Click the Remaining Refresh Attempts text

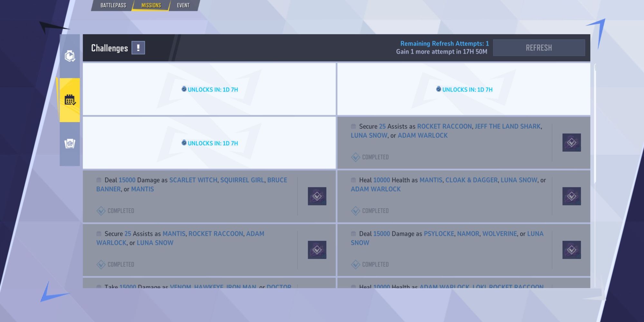[444, 43]
